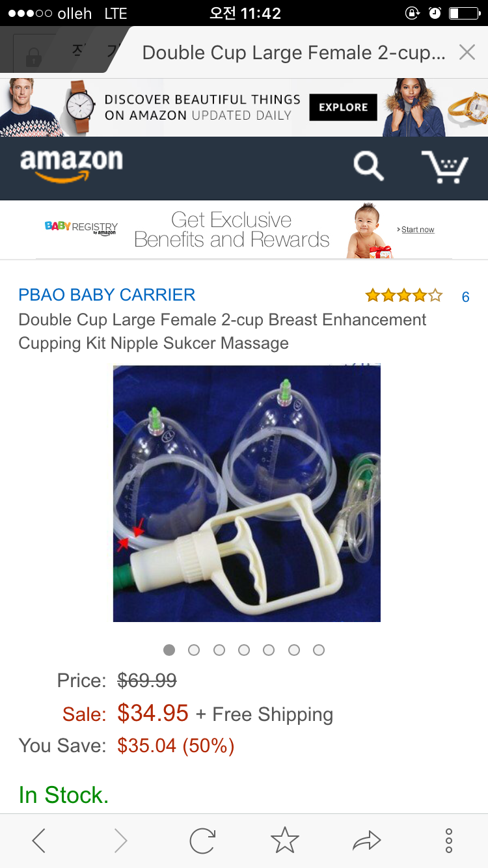Open the PBAO BABY CARRIER brand link
The width and height of the screenshot is (488, 868).
(x=107, y=295)
